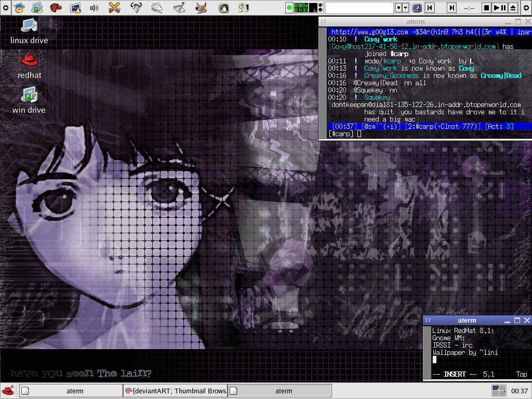Image resolution: width=532 pixels, height=399 pixels.
Task: Click the irssi aterm window title bar
Action: coord(415,22)
